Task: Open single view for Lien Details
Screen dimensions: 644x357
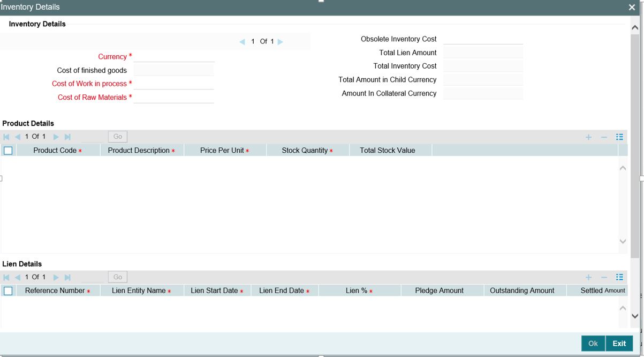Action: click(619, 278)
